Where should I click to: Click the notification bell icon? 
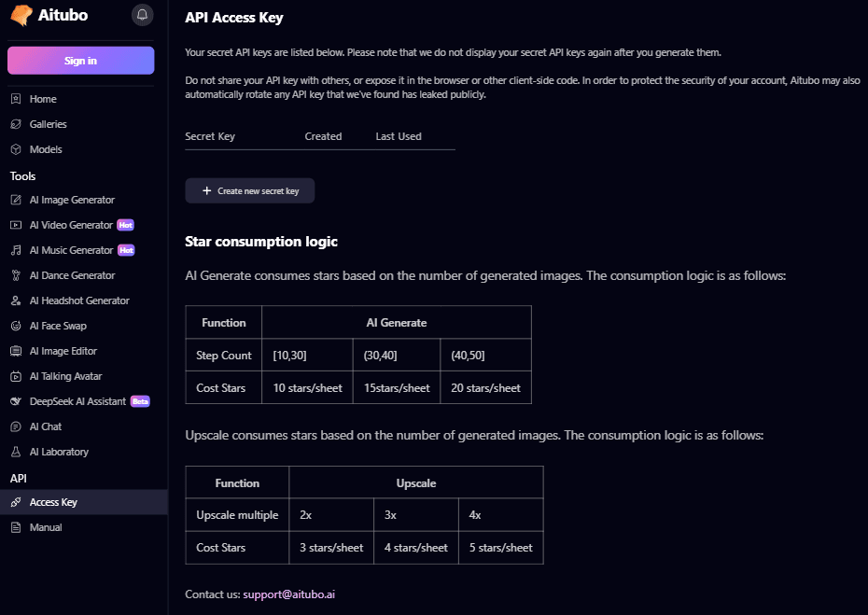click(x=142, y=15)
